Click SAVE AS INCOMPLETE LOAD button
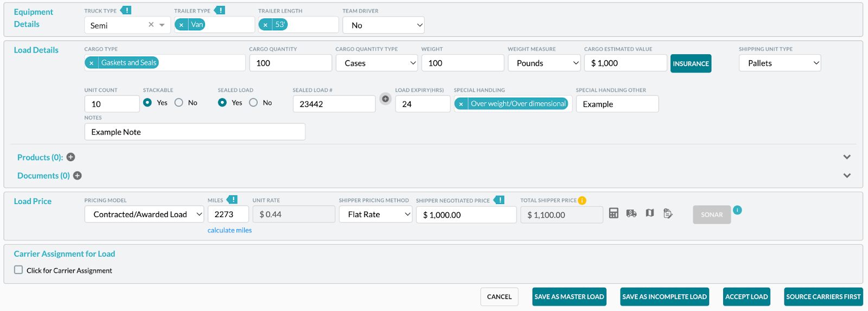The height and width of the screenshot is (311, 868). (665, 297)
